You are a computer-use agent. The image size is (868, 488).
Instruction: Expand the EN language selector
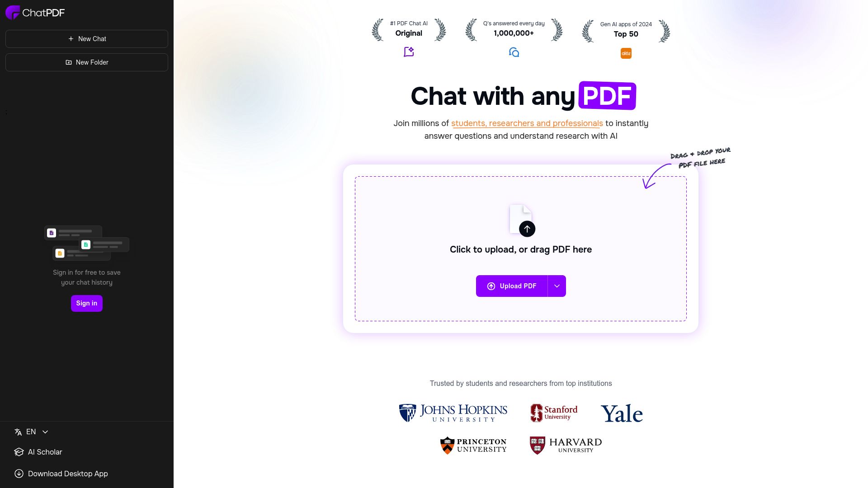[31, 432]
